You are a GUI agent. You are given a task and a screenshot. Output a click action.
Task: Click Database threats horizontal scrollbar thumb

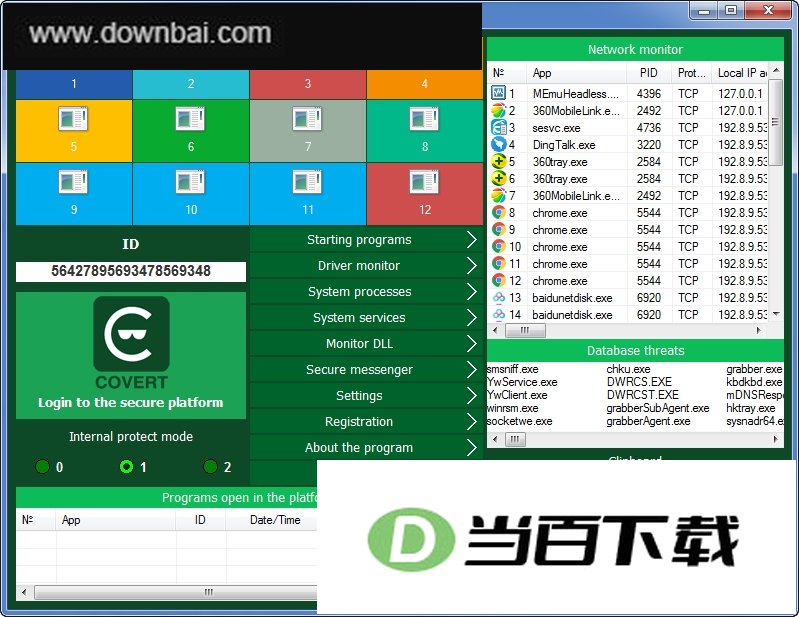(x=515, y=439)
